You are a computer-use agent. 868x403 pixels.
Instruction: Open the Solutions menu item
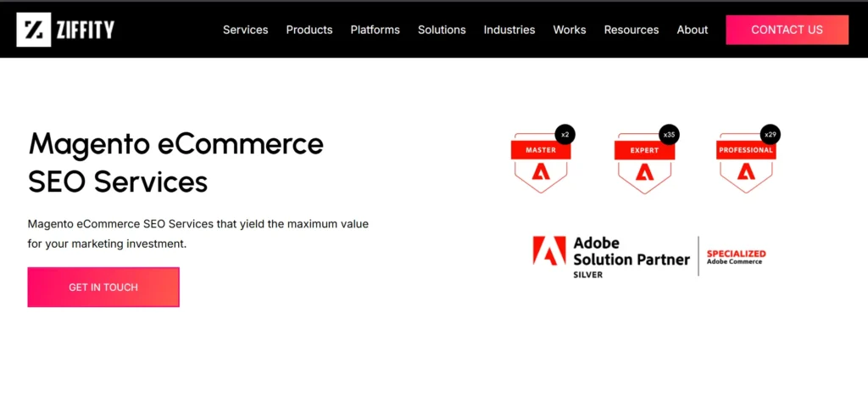click(442, 30)
